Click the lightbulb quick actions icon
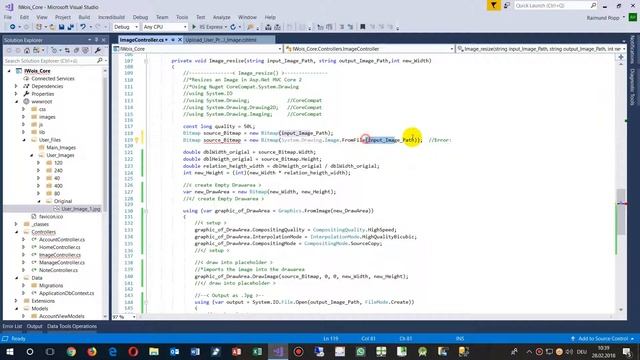 tap(137, 140)
